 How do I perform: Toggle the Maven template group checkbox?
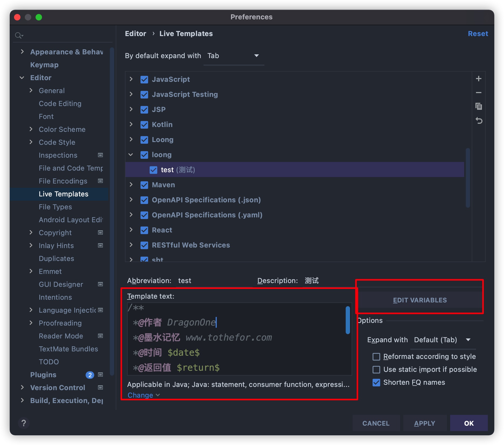pyautogui.click(x=144, y=185)
